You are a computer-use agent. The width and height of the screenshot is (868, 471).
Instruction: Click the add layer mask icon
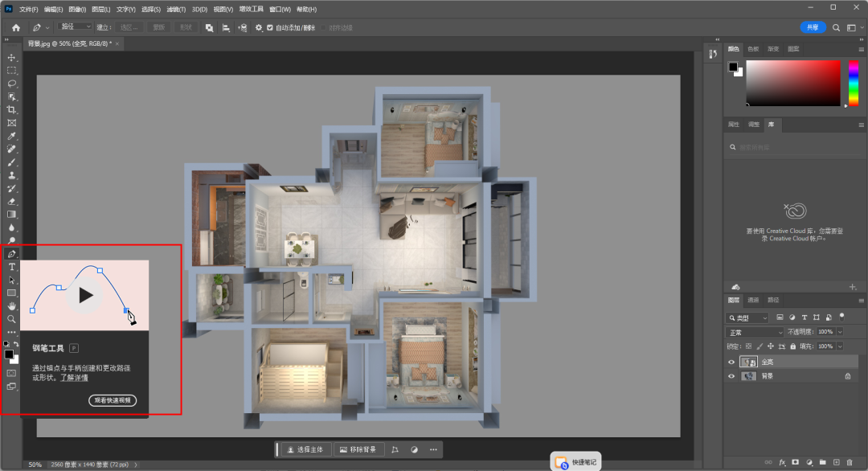point(796,463)
